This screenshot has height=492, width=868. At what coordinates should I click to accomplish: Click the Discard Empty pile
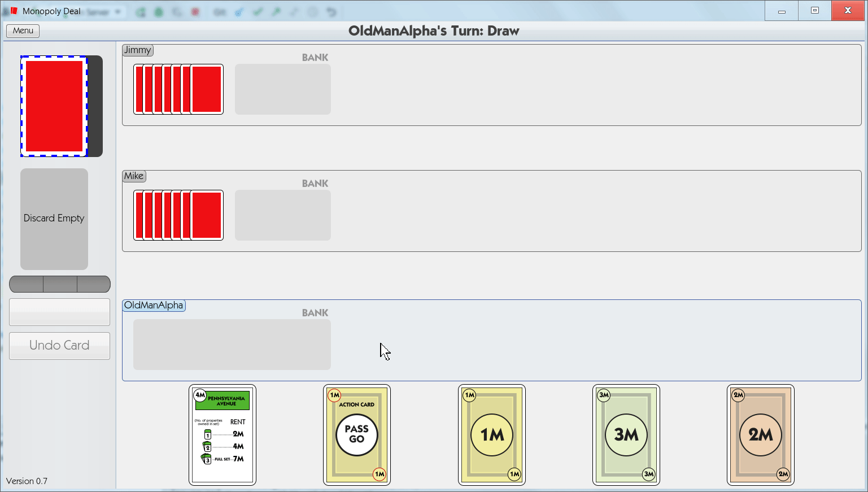coord(54,219)
